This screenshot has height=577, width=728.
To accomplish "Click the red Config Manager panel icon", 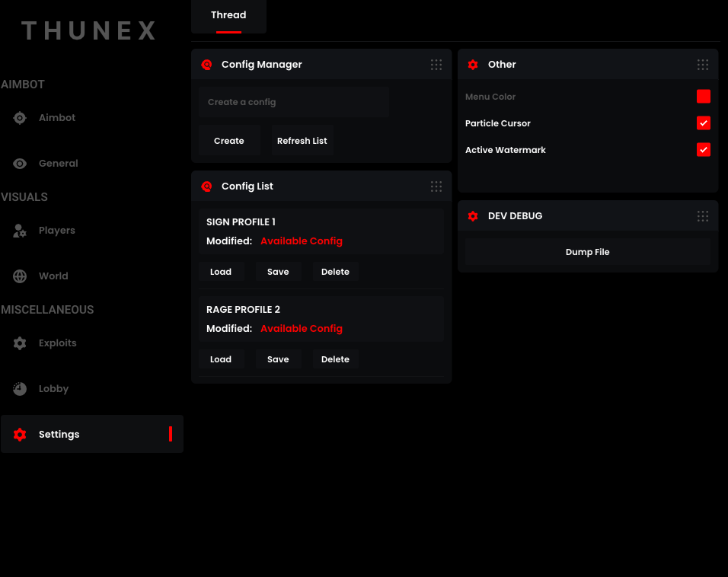I will (206, 65).
